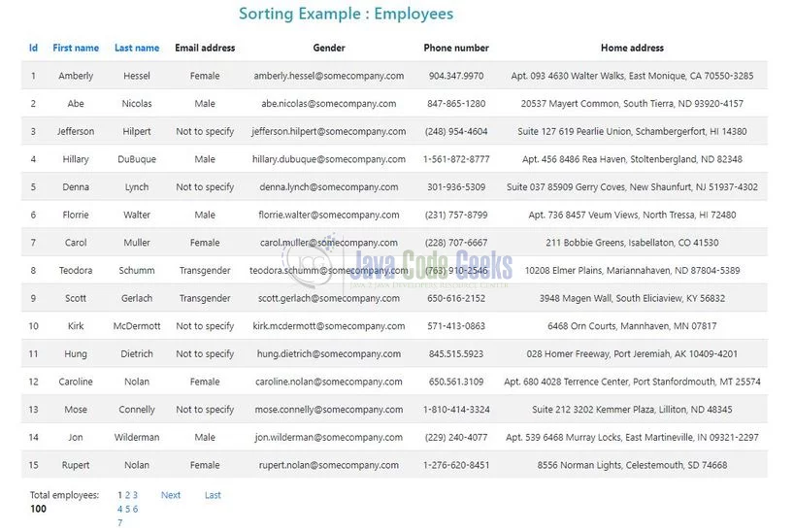
Task: Select last name Lynch
Action: [x=137, y=187]
